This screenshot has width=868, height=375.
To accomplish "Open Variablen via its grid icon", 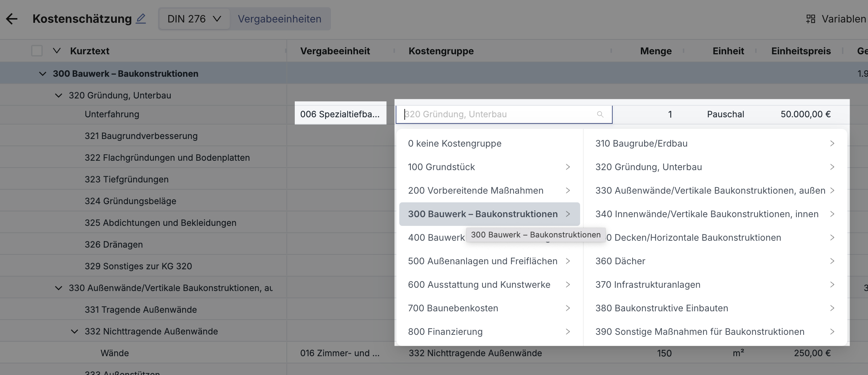I will click(x=810, y=19).
